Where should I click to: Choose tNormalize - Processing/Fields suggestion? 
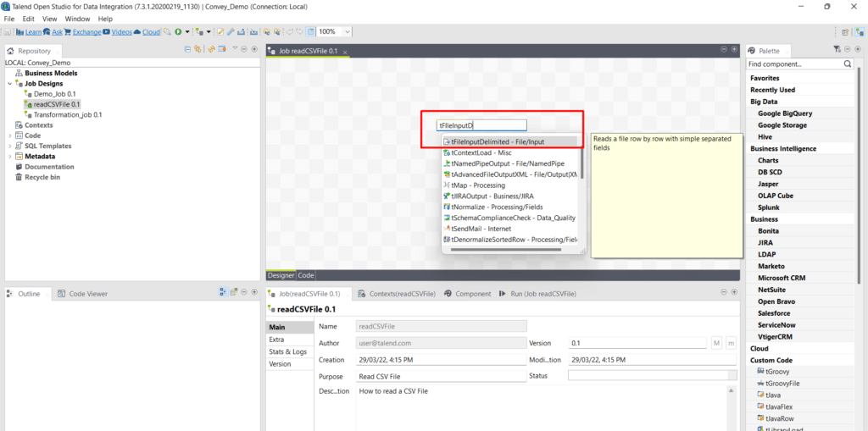pyautogui.click(x=510, y=207)
